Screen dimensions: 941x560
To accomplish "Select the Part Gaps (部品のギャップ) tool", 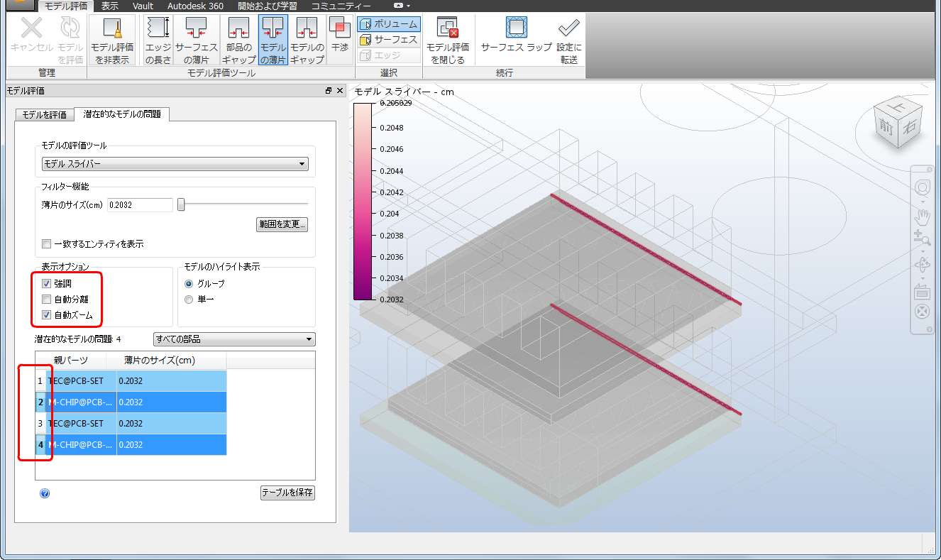I will tap(238, 40).
